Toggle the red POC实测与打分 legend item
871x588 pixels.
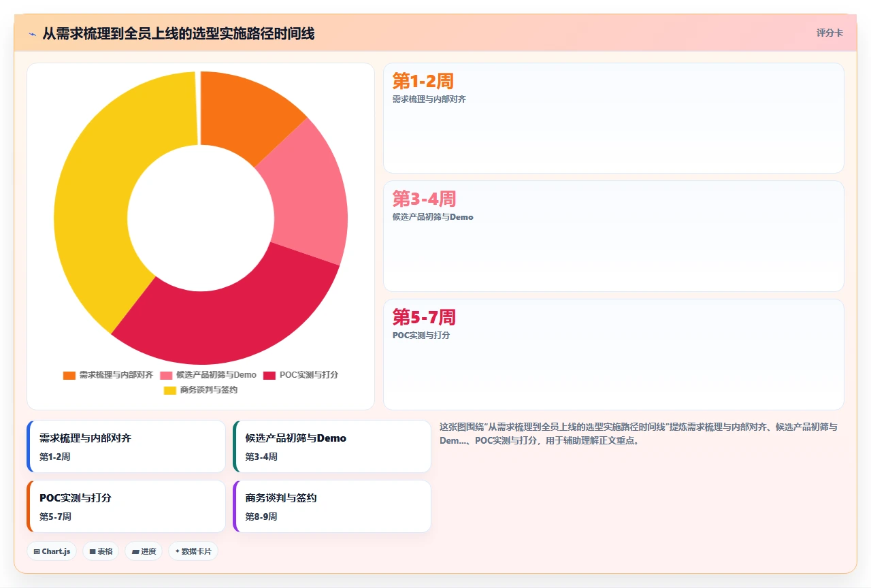coord(301,375)
